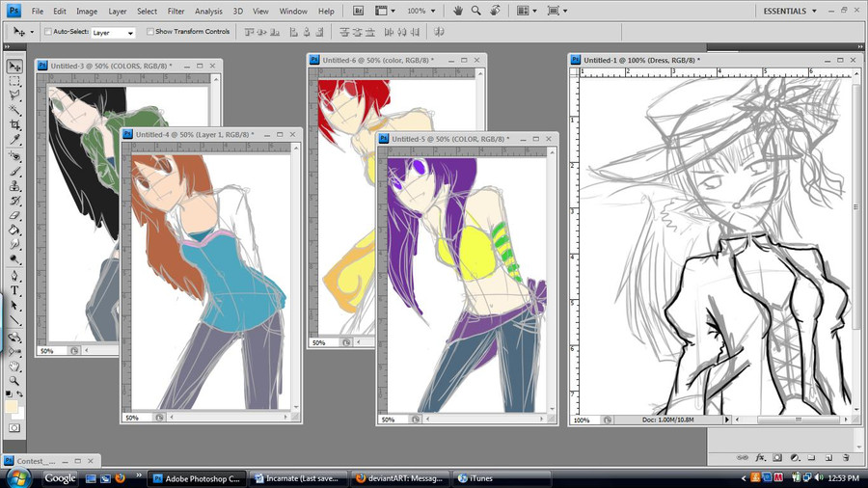Click the Rotate View tool in application bar

[x=496, y=11]
